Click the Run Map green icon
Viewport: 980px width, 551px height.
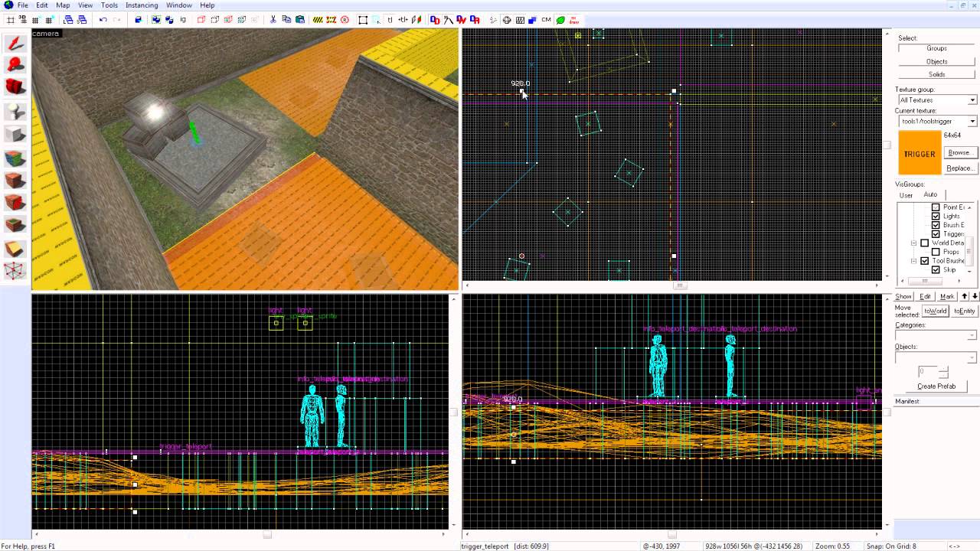click(560, 20)
